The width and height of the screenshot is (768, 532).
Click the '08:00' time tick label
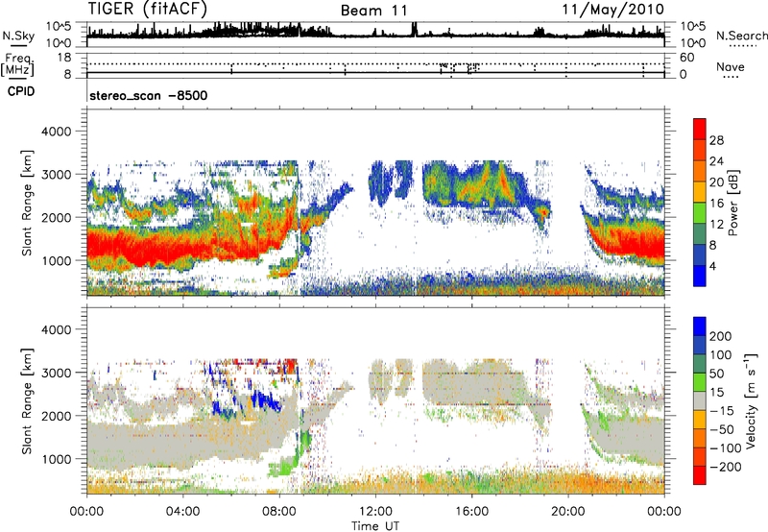click(x=279, y=512)
